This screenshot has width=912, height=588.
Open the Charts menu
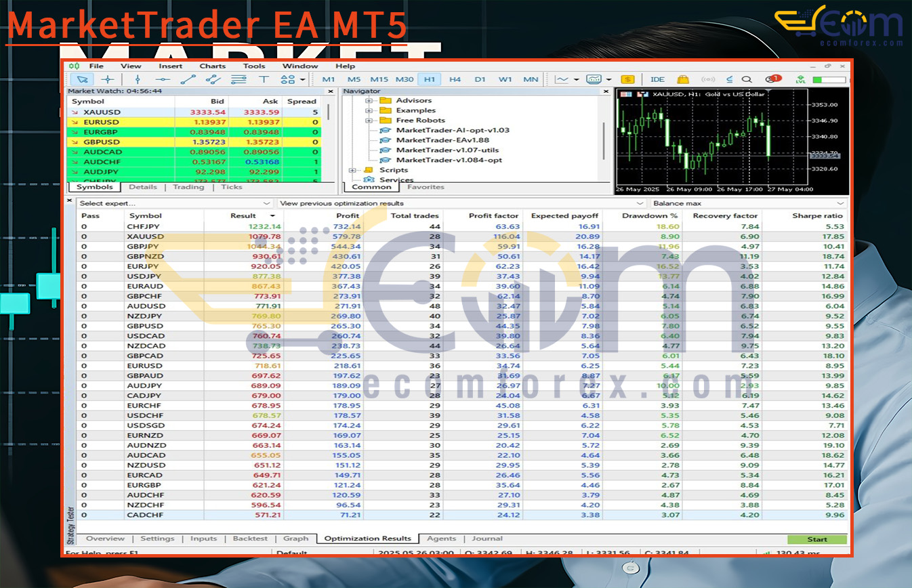[213, 66]
